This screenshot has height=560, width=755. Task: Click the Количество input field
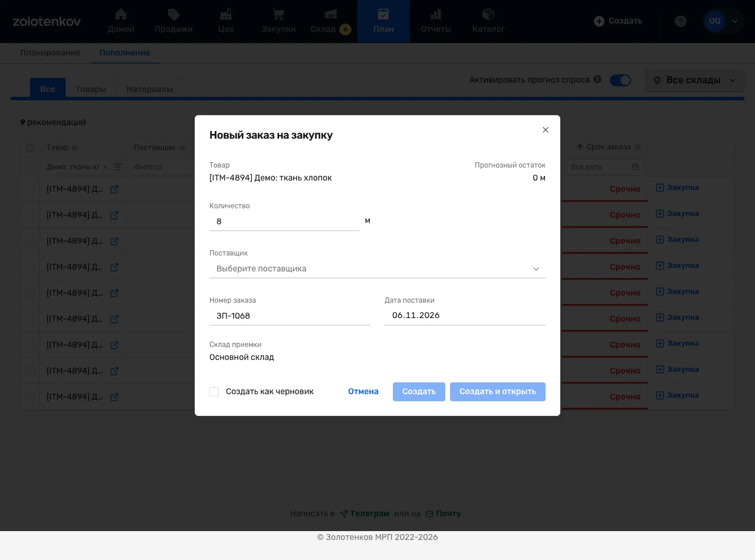coord(284,221)
